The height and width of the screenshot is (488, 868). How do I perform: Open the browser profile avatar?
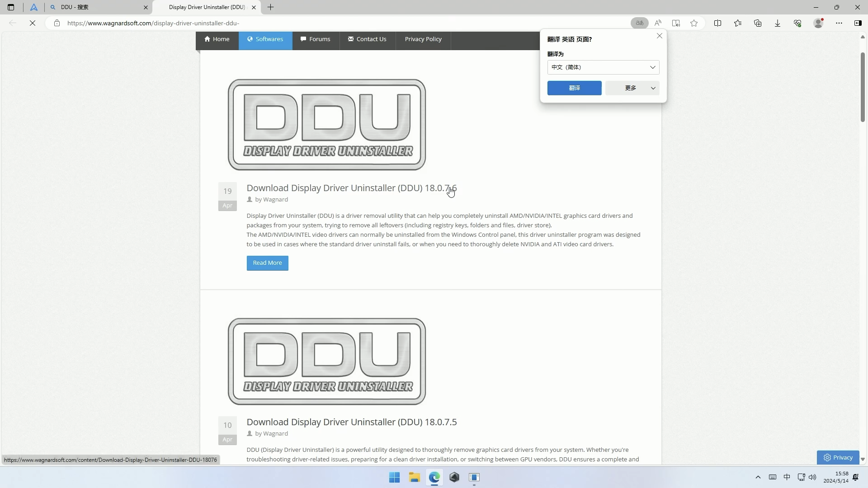[x=819, y=23]
